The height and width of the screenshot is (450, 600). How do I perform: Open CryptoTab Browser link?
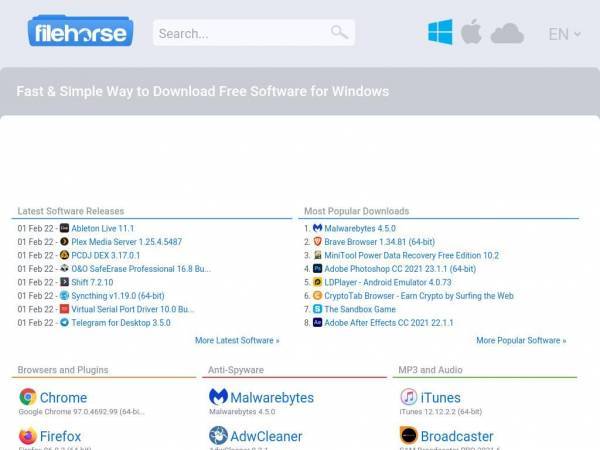(419, 296)
